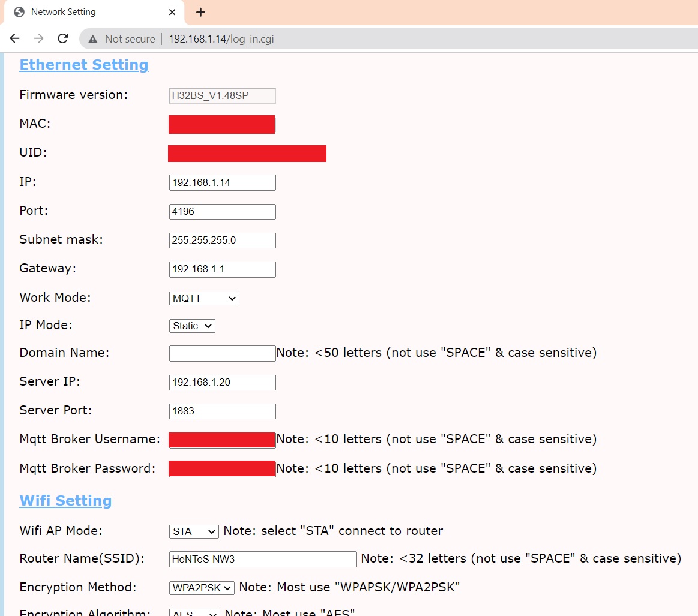
Task: Click the browser forward arrow
Action: (39, 39)
